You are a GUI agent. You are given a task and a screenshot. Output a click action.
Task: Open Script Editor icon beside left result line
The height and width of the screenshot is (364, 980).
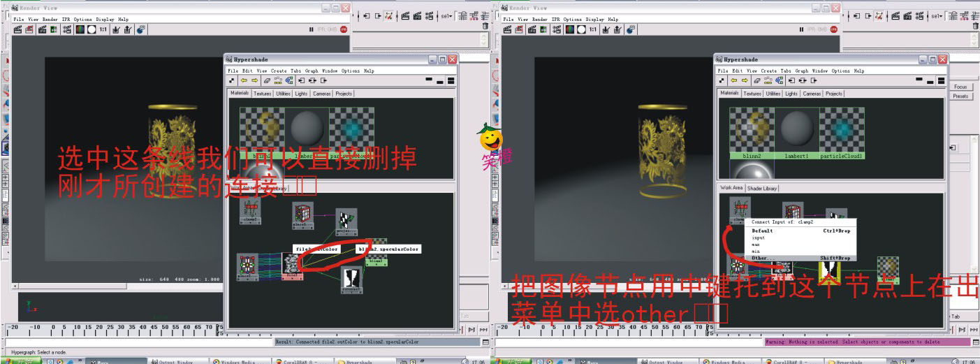485,342
